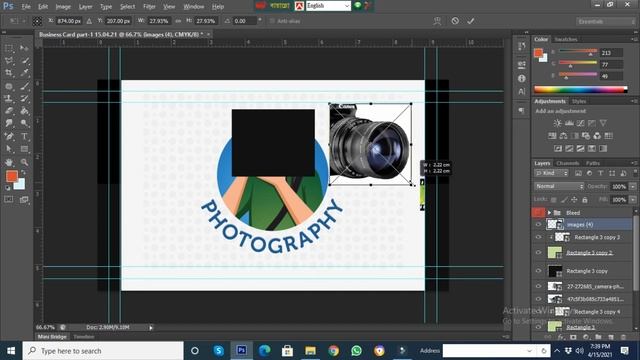
Task: Hide the images (4) layer
Action: point(538,224)
